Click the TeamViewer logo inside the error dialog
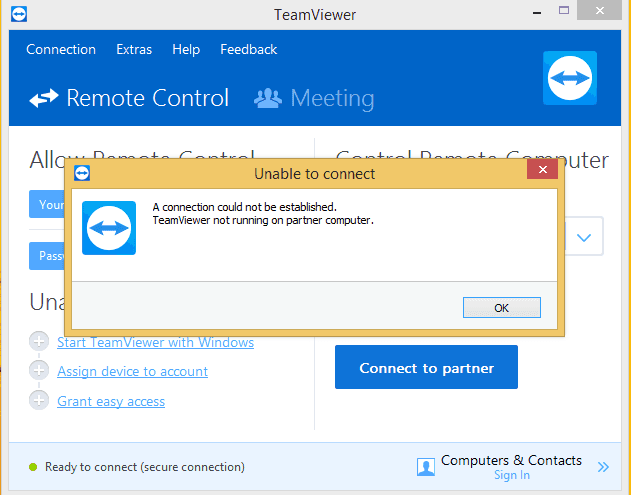This screenshot has width=631, height=495. coord(109,228)
